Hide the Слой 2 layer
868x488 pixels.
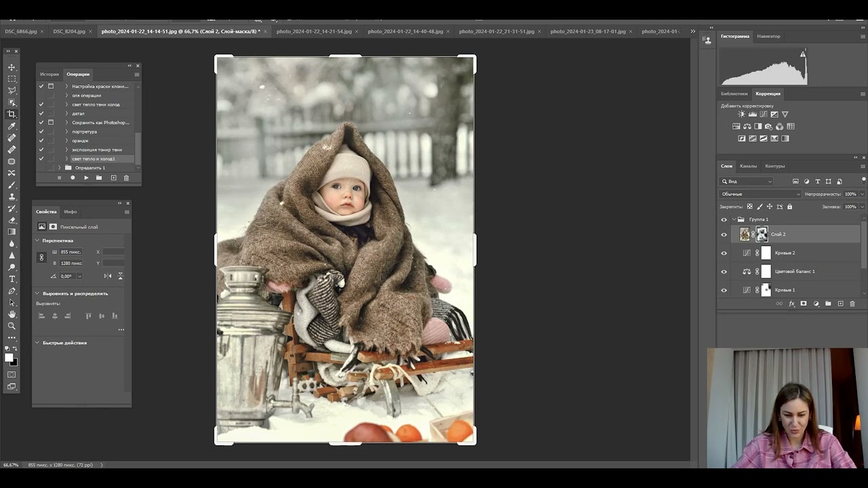coord(724,235)
